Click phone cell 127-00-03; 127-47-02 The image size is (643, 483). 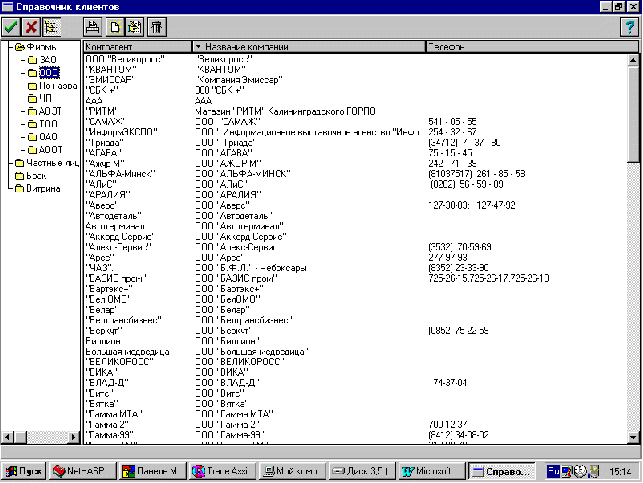pos(472,205)
